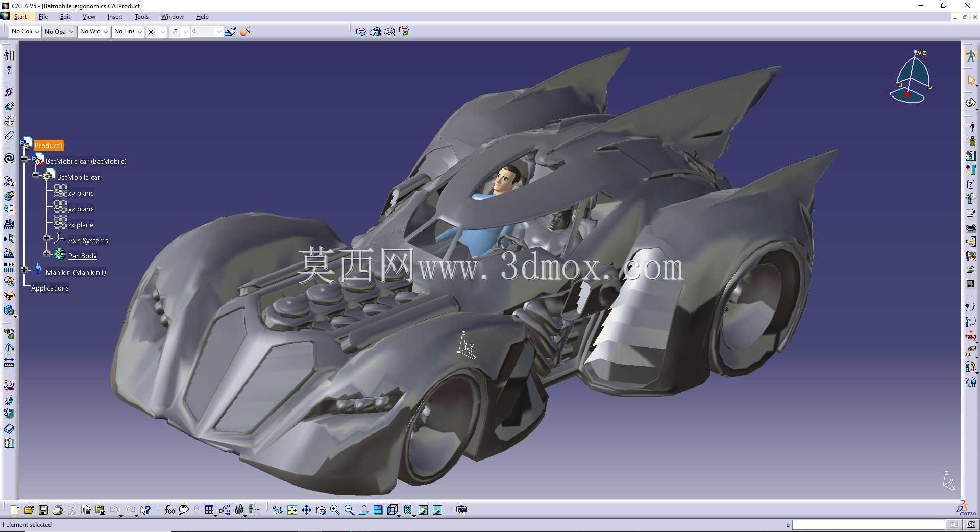Click the save icon on the right toolbar
Screen dimensions: 980x532
coord(970,284)
